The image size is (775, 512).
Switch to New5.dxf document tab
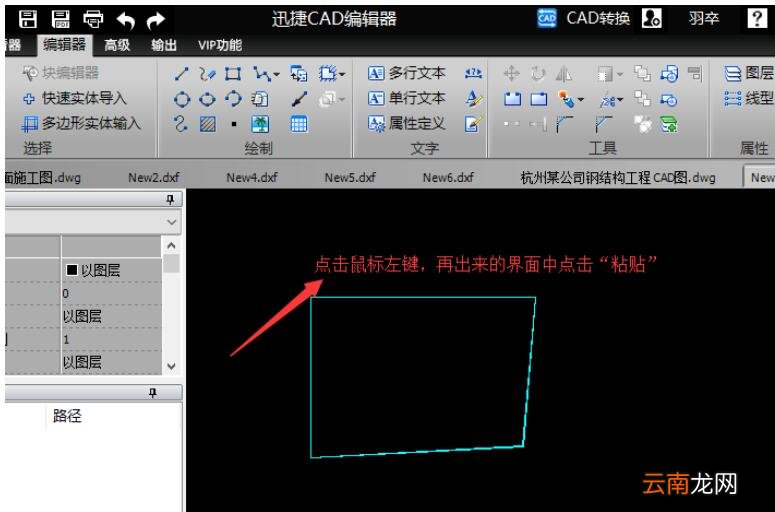point(350,177)
